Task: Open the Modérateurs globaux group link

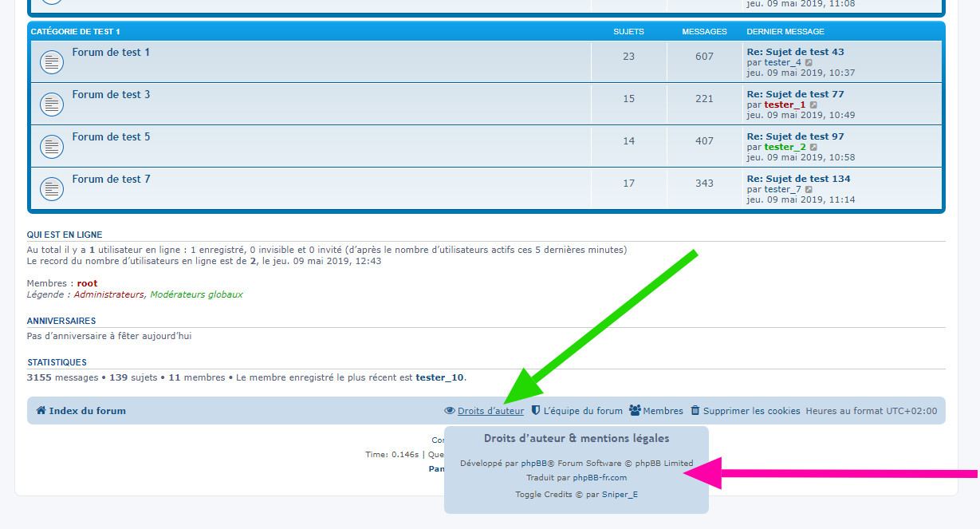Action: [x=196, y=294]
